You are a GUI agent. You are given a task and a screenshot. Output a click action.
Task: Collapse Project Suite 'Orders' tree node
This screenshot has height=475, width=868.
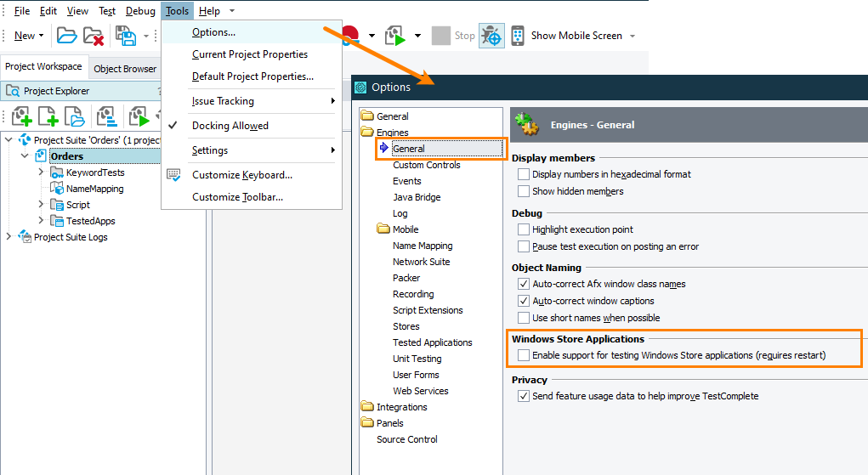pyautogui.click(x=9, y=140)
